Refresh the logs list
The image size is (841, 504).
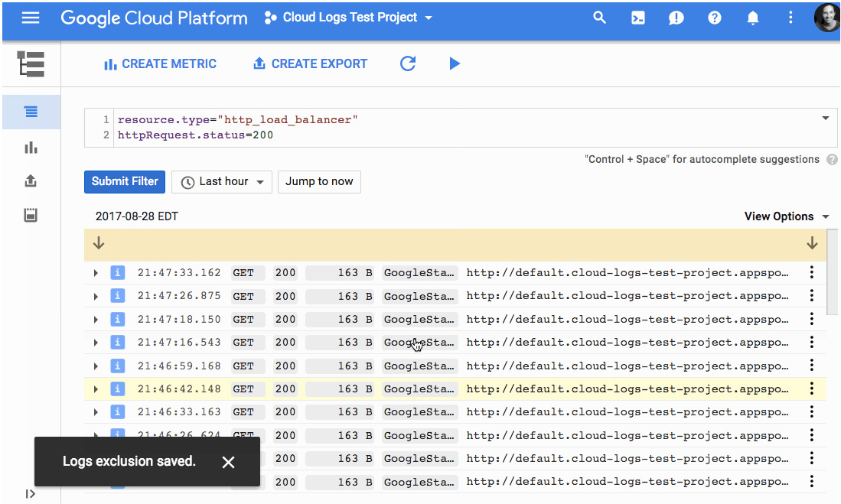408,63
